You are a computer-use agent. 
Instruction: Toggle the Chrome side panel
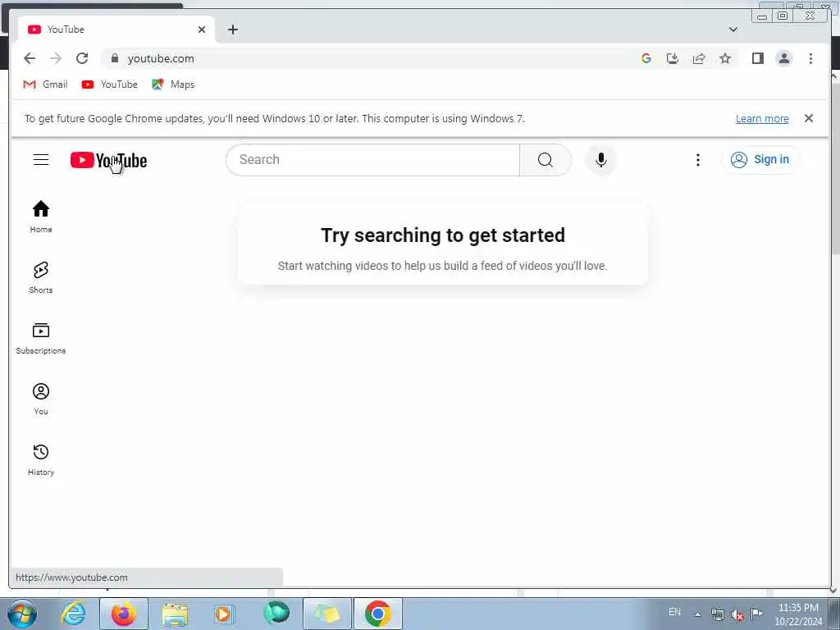tap(757, 58)
